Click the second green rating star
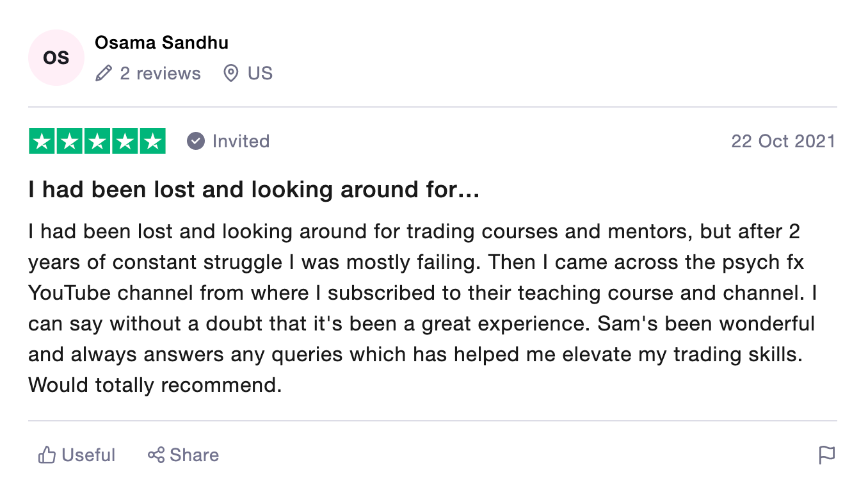868x497 pixels. pos(70,142)
